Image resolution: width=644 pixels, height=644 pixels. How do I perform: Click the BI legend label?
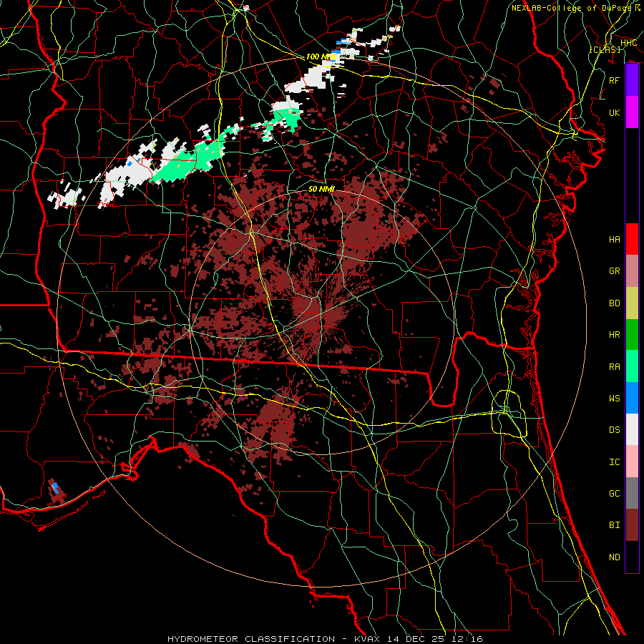click(615, 525)
